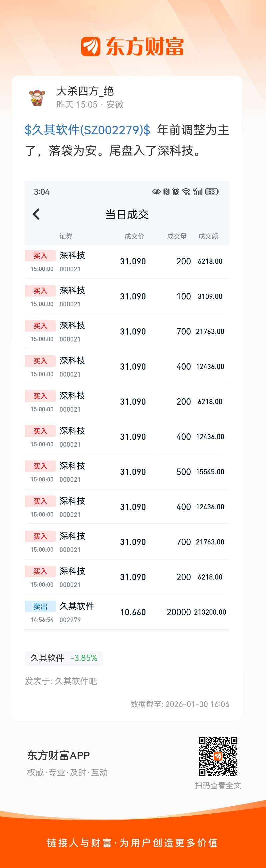The image size is (266, 868).
Task: Click the 久其软件 -3.85% stock tag
Action: tap(64, 658)
